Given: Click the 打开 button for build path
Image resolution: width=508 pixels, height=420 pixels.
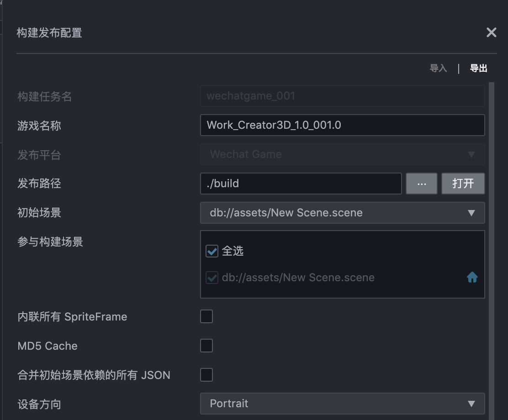Looking at the screenshot, I should 463,184.
